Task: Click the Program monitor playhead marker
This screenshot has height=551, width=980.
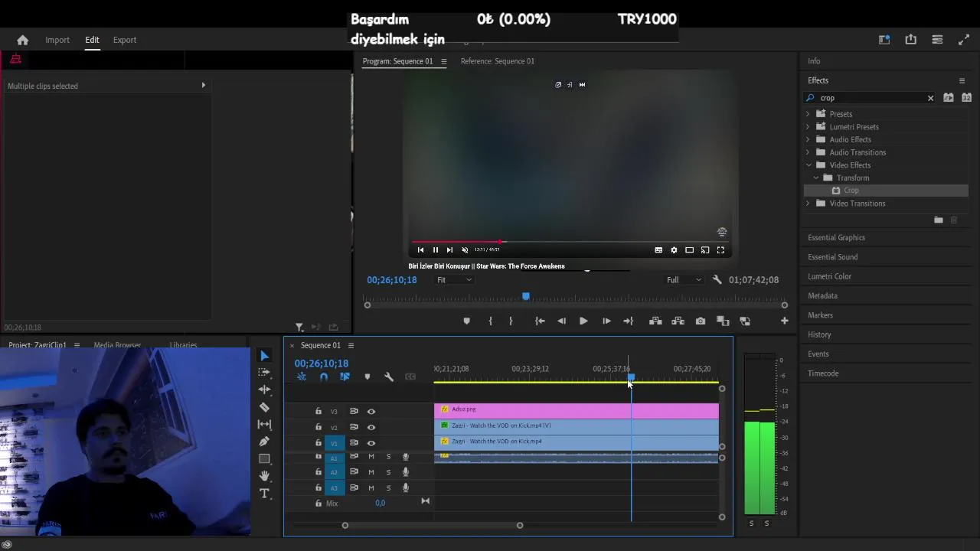Action: (x=525, y=296)
